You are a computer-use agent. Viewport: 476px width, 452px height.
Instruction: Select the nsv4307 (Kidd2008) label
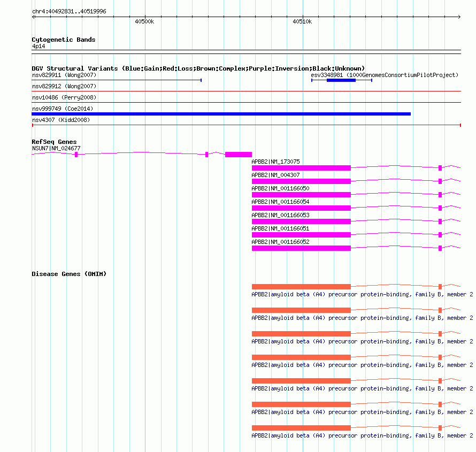(61, 120)
